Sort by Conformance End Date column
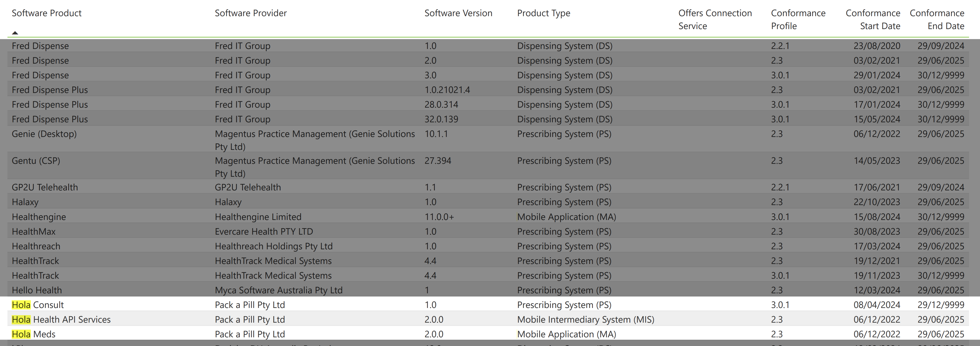The height and width of the screenshot is (346, 980). click(937, 19)
